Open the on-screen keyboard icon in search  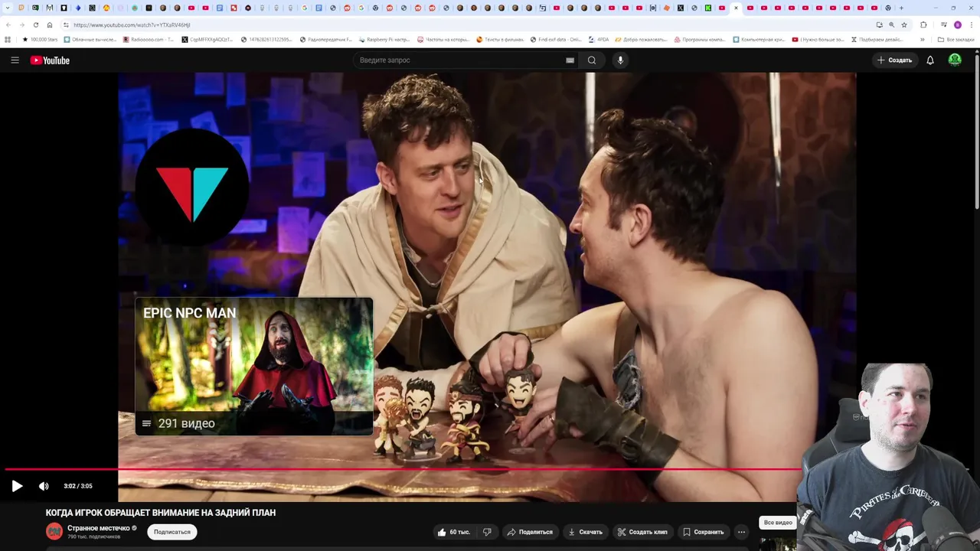point(570,60)
